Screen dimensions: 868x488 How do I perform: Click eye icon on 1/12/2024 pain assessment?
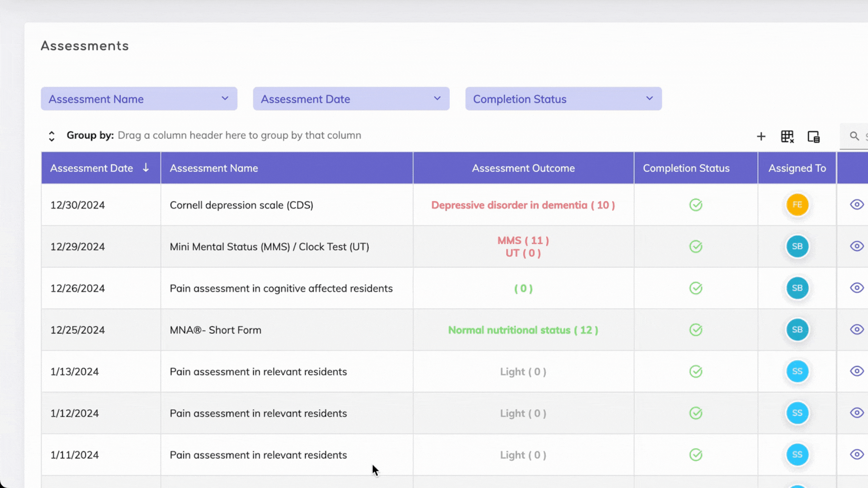[857, 413]
